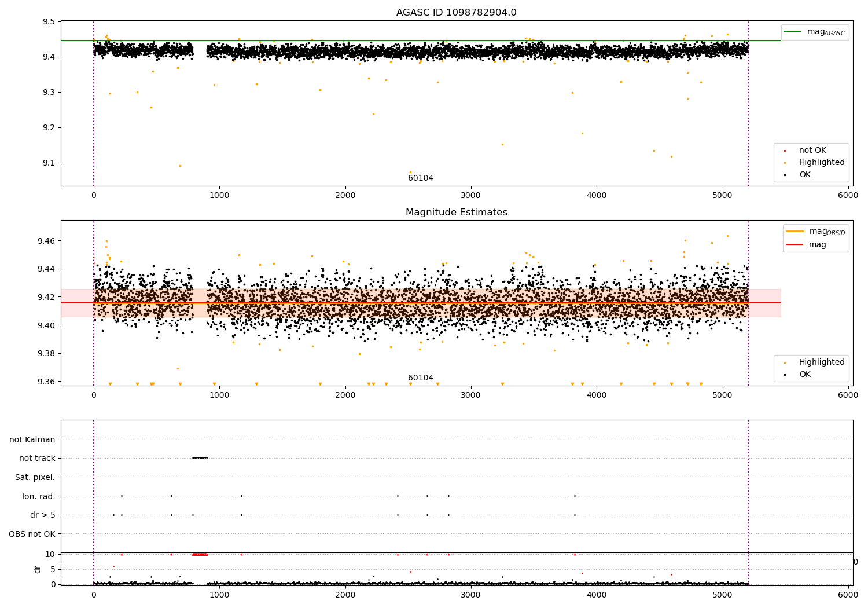
Task: Click 'Highlighted' in Magnitude Estimates legend
Action: [x=822, y=362]
